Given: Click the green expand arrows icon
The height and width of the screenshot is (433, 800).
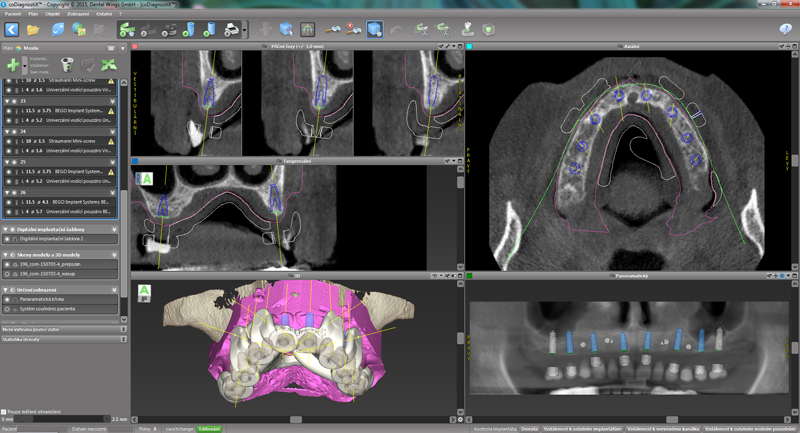Looking at the screenshot, I should 108,64.
